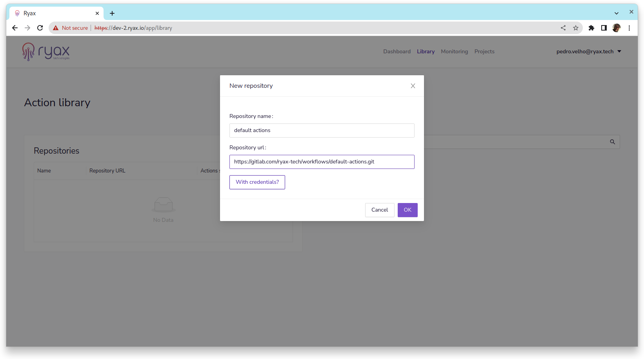This screenshot has width=644, height=359.
Task: Click the Not secure warning indicator
Action: tap(70, 28)
